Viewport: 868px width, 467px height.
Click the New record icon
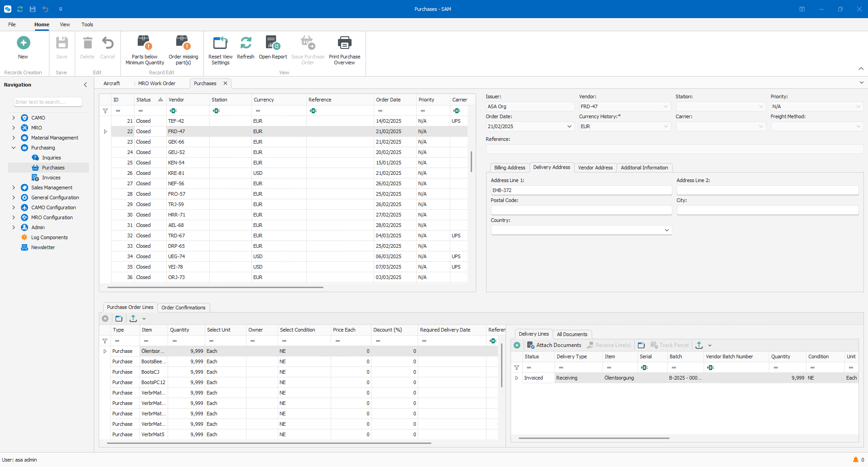click(x=23, y=43)
